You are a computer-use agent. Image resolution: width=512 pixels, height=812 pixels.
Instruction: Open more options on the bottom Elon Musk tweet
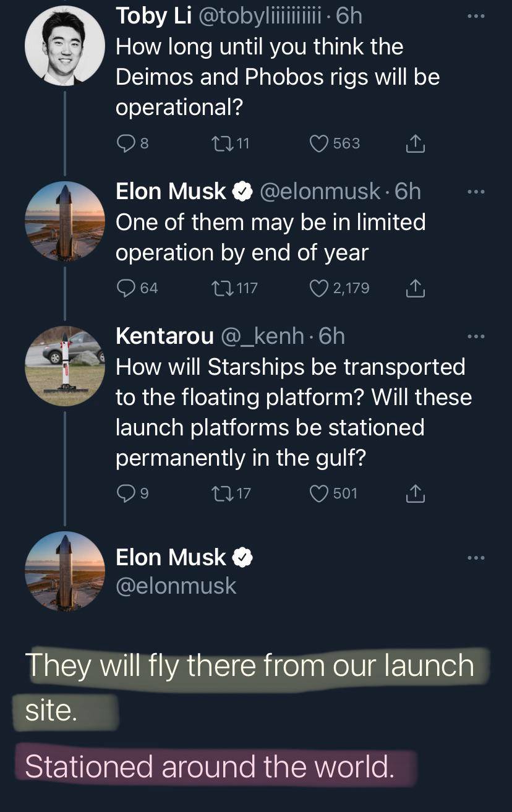coord(476,557)
